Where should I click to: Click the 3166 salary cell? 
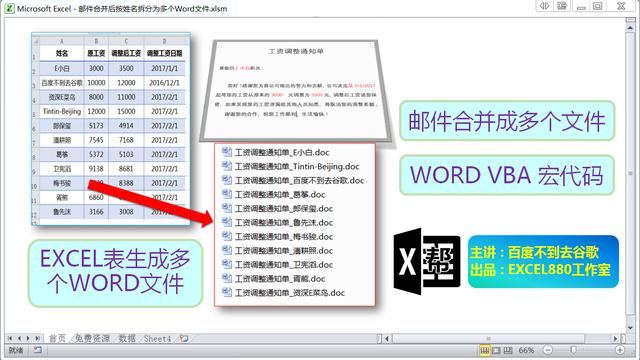click(96, 211)
